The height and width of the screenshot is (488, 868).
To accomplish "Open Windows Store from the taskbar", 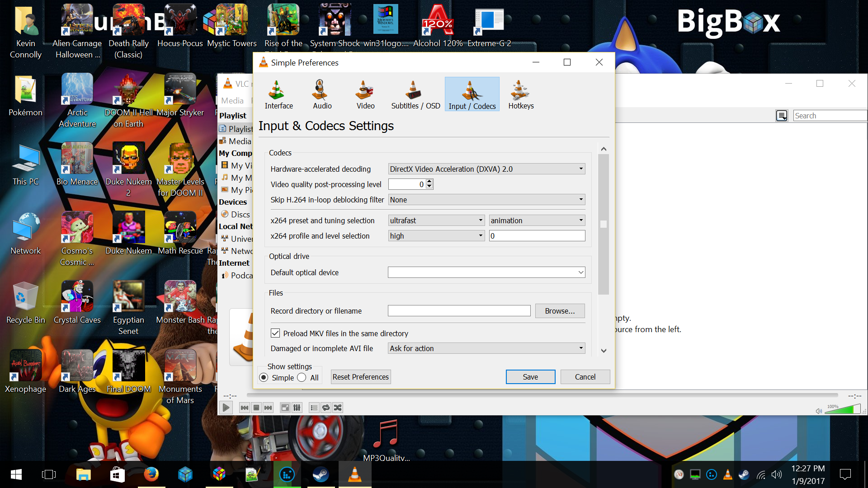I will tap(118, 474).
